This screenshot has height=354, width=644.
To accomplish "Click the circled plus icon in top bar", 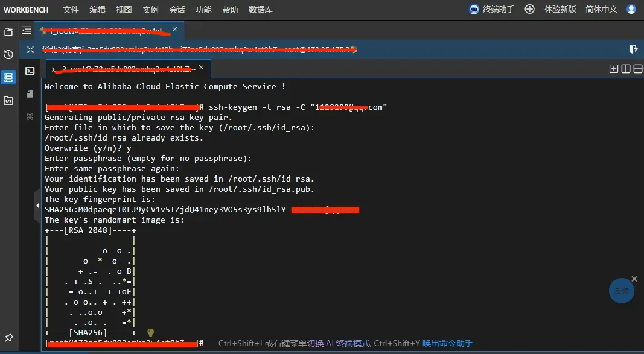I will [529, 9].
